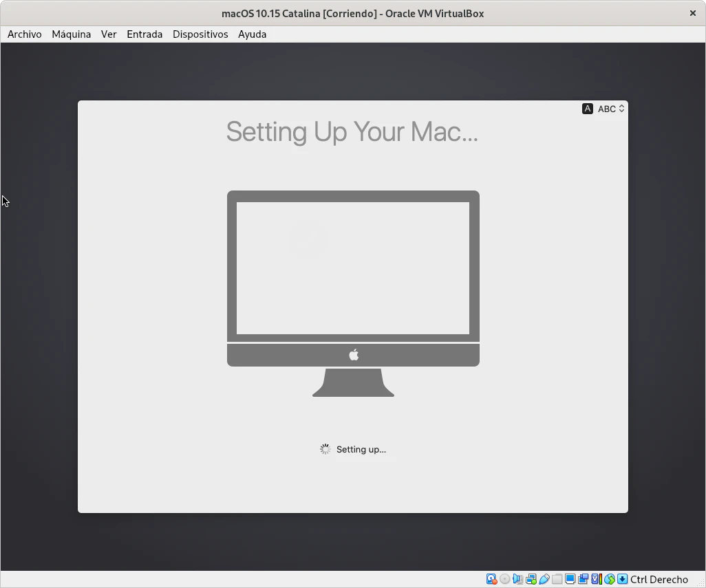Click the Ayuda help menu
This screenshot has height=588, width=706.
[x=252, y=34]
